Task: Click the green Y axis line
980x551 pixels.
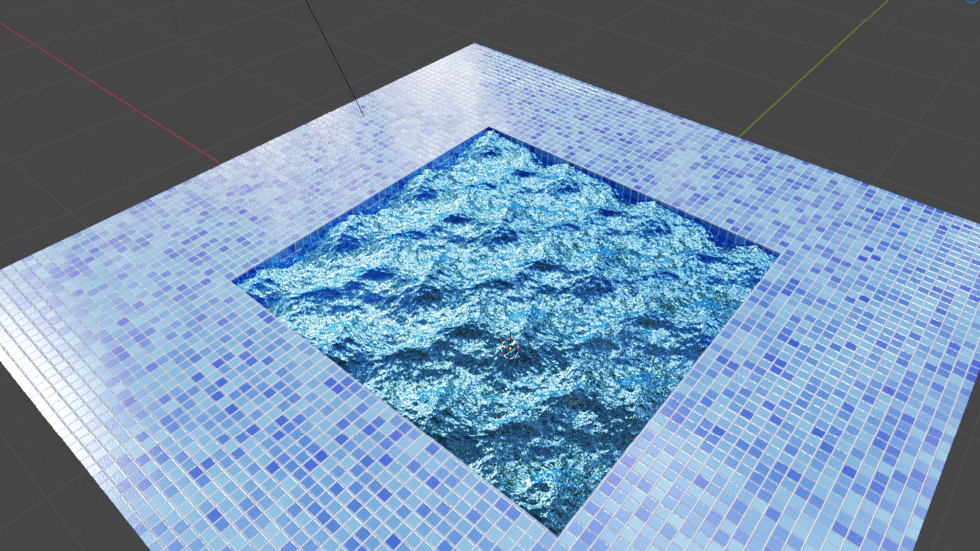Action: coord(815,68)
